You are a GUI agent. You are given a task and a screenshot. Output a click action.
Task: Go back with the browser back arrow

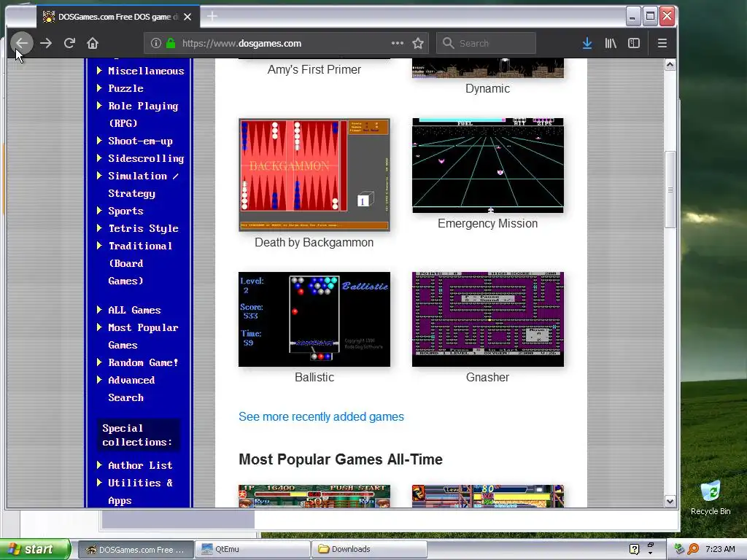pos(21,43)
